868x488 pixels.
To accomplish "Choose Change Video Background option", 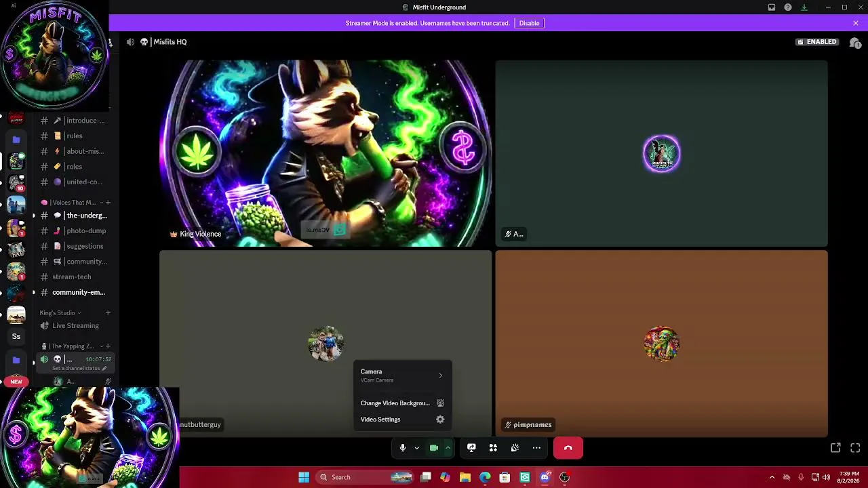I will click(x=402, y=403).
